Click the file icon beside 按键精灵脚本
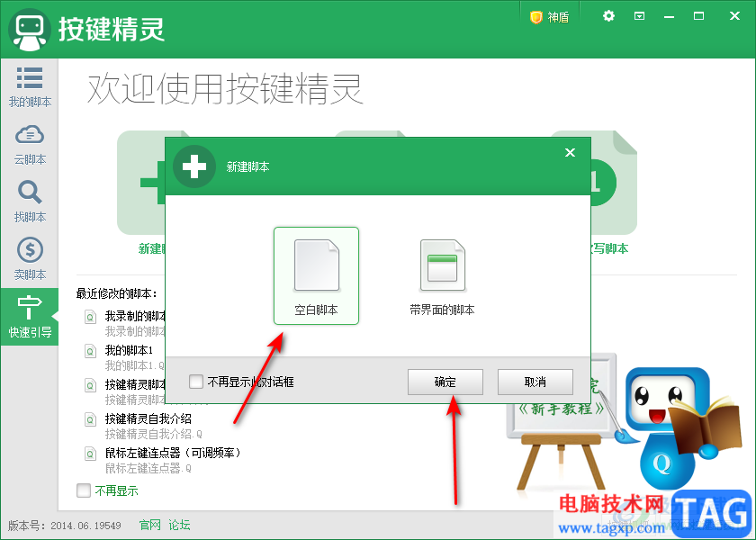Screen dimensions: 756x540 [x=90, y=385]
